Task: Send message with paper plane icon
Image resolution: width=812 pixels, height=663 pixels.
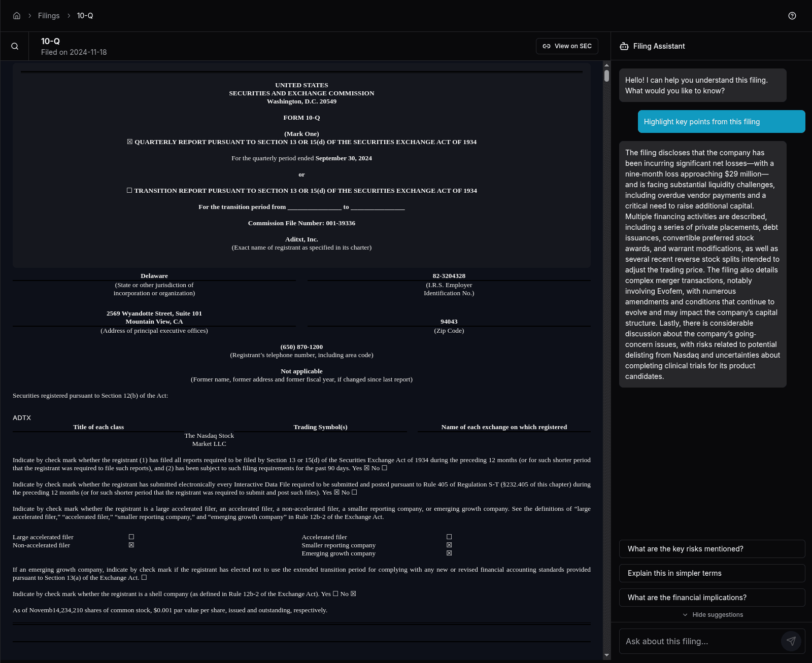Action: (791, 641)
